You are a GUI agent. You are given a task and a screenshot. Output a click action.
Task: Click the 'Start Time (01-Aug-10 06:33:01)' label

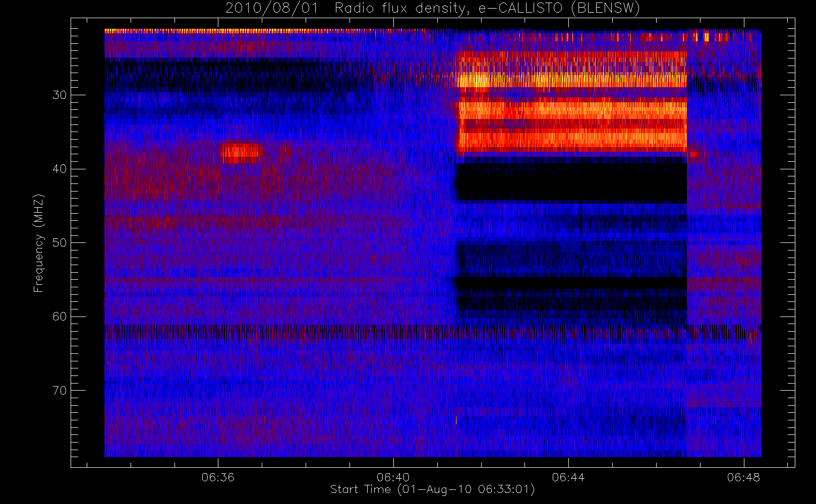click(x=432, y=489)
